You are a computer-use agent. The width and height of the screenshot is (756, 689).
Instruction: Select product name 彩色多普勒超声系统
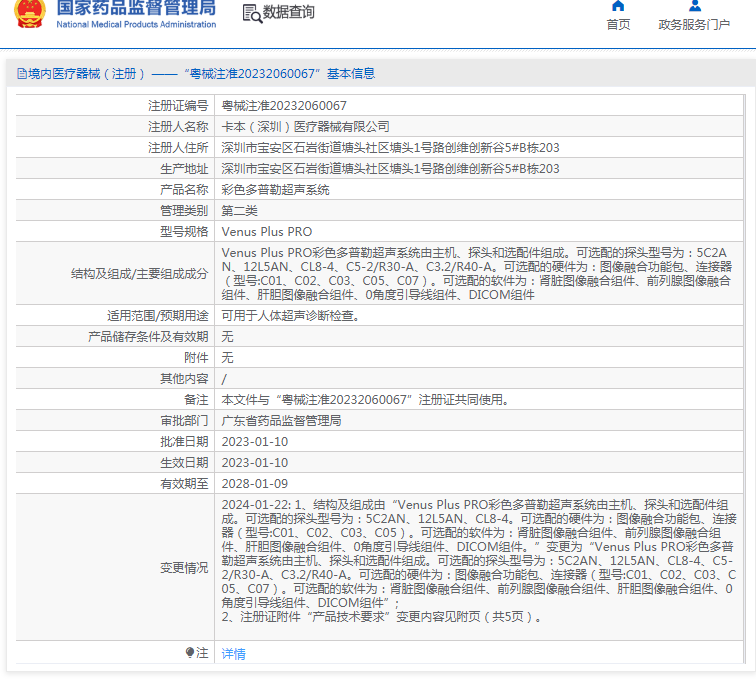click(x=275, y=190)
